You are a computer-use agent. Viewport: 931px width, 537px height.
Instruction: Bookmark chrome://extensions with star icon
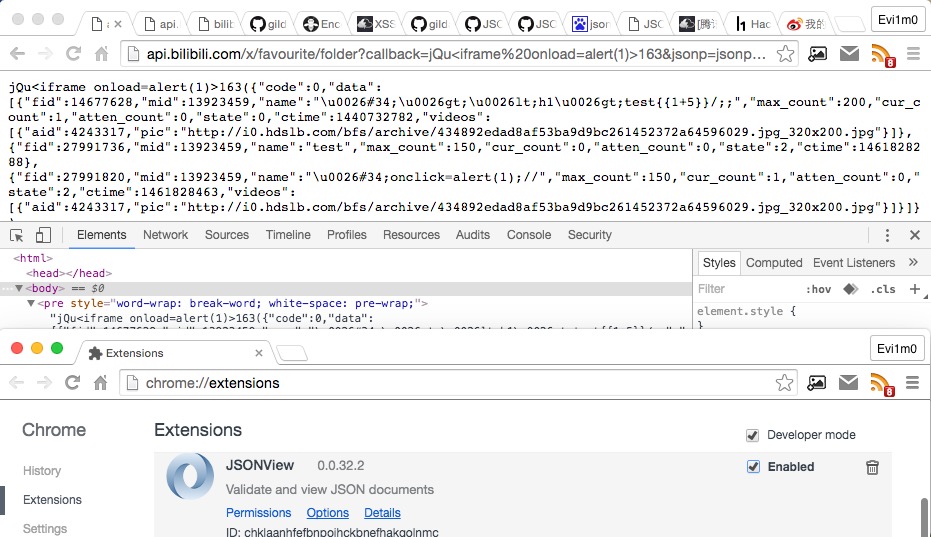click(784, 383)
